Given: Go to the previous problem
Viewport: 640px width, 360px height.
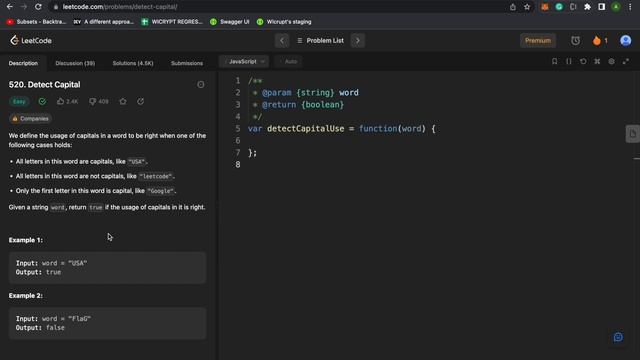Looking at the screenshot, I should pyautogui.click(x=282, y=40).
